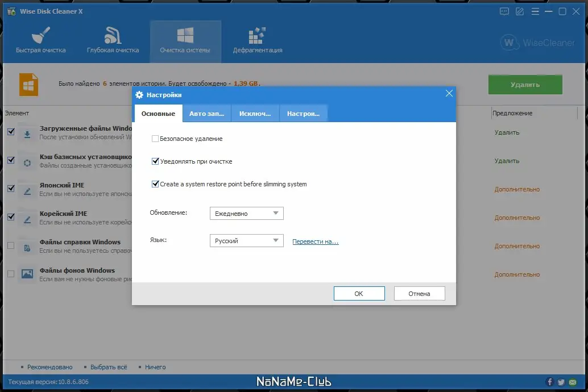Click the pencil icon beside Японский IME

(x=27, y=191)
